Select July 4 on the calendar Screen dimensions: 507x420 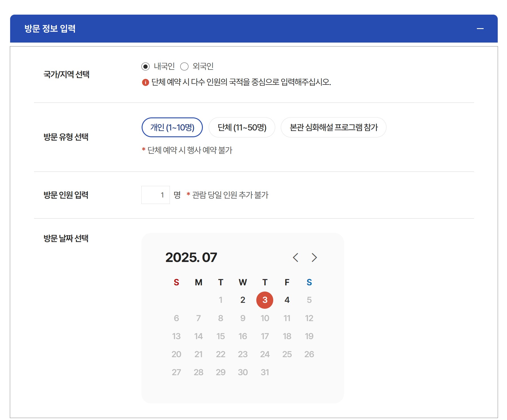[287, 300]
